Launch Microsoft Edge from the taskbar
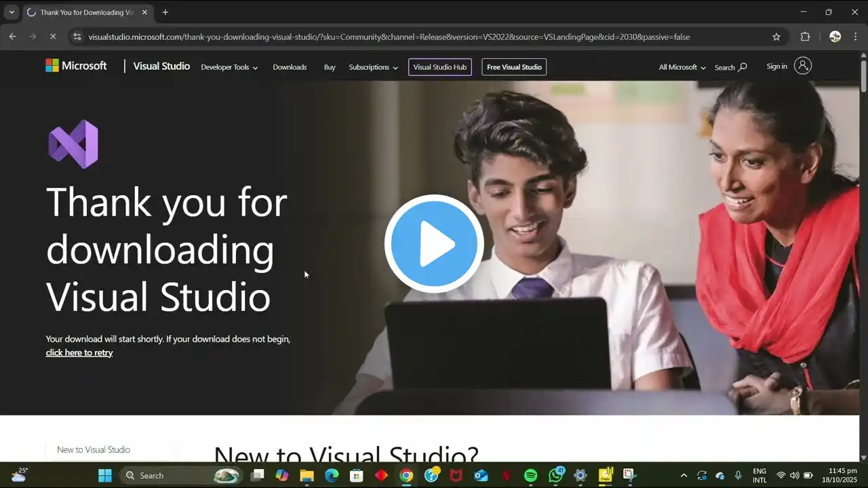 click(x=332, y=475)
